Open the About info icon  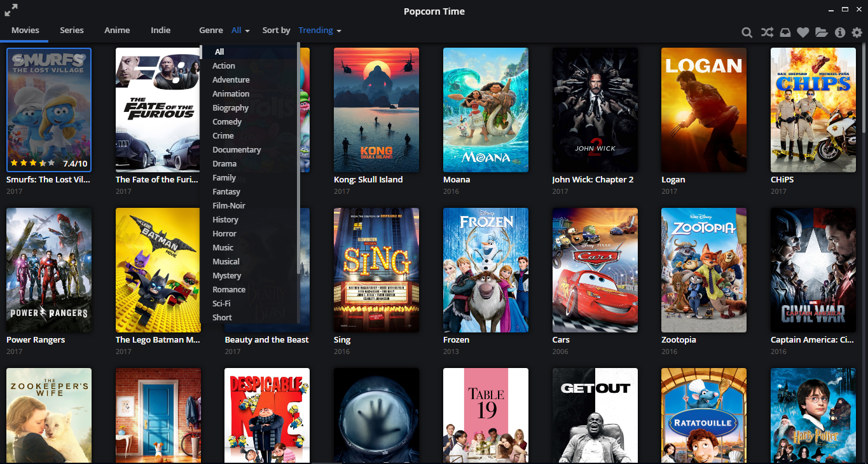click(840, 32)
